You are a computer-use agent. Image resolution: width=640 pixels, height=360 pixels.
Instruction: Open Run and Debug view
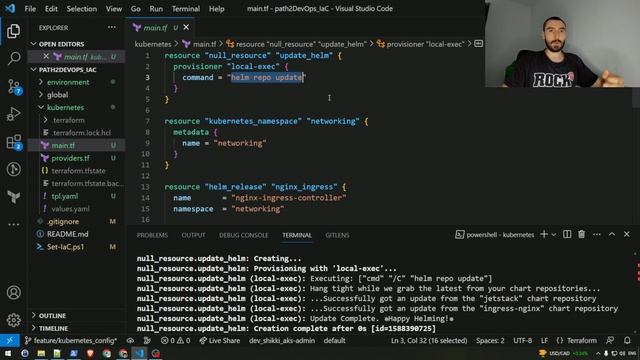(13, 114)
